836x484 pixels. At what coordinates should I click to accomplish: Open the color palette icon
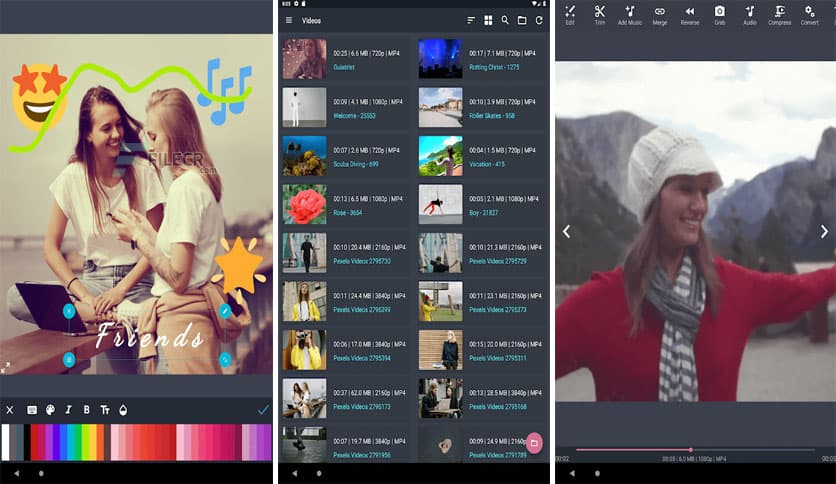point(50,409)
